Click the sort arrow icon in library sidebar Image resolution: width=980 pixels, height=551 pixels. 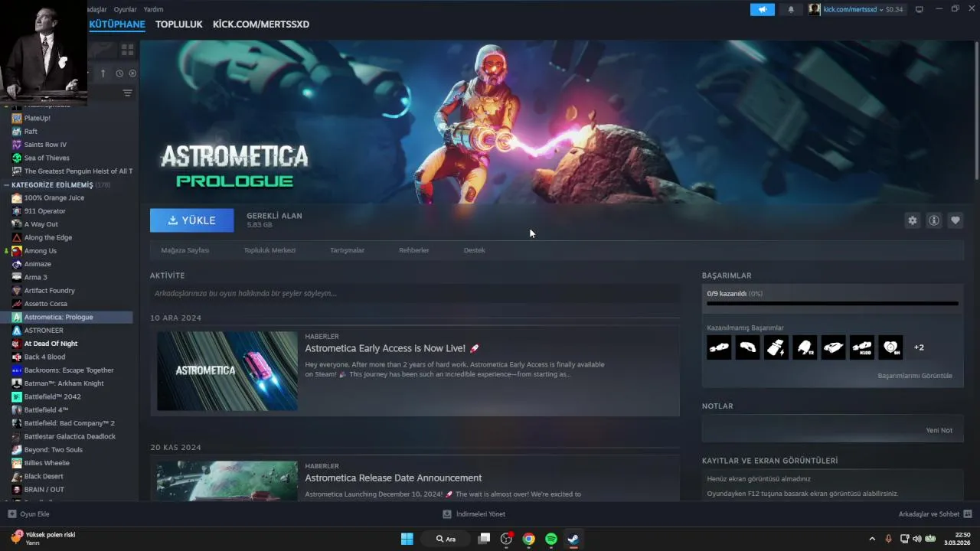103,73
